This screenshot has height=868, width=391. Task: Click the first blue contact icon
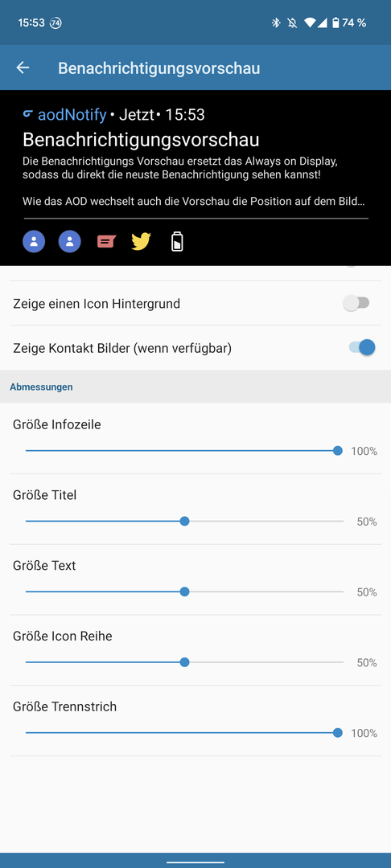pyautogui.click(x=34, y=241)
